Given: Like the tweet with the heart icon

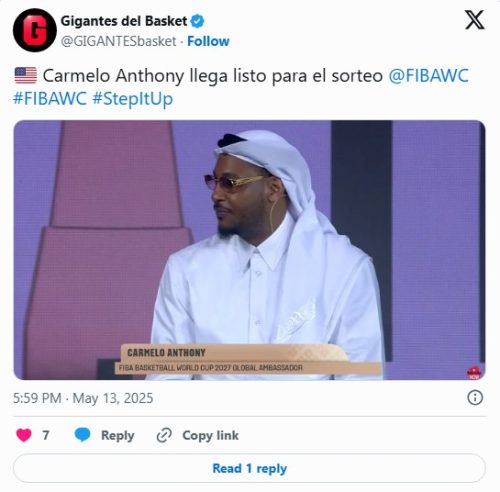Looking at the screenshot, I should (x=24, y=435).
